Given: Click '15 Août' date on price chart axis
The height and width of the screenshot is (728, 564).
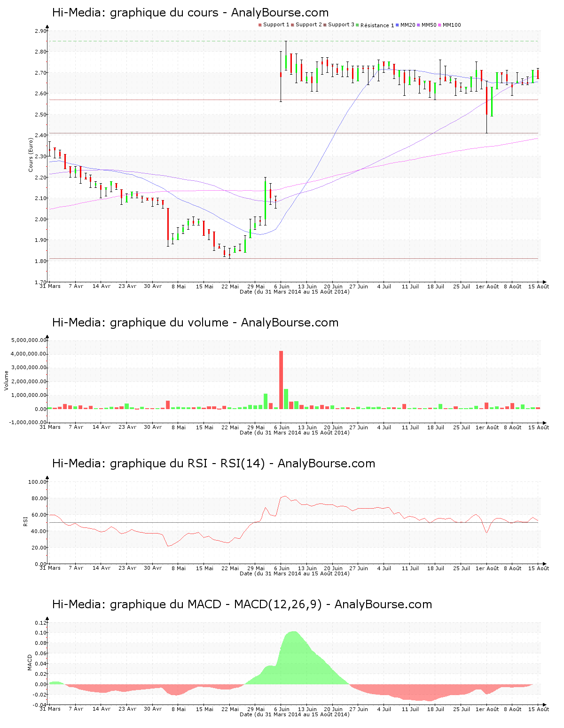Looking at the screenshot, I should point(539,287).
